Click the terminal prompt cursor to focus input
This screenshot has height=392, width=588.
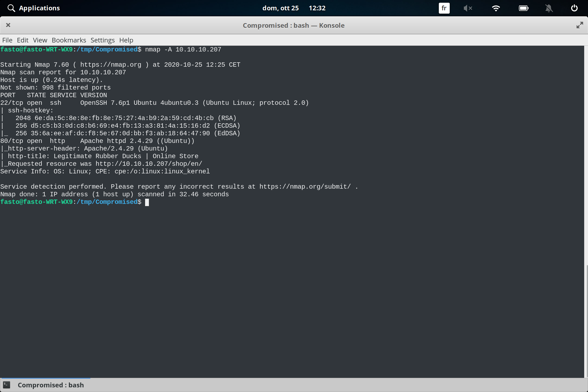click(147, 202)
